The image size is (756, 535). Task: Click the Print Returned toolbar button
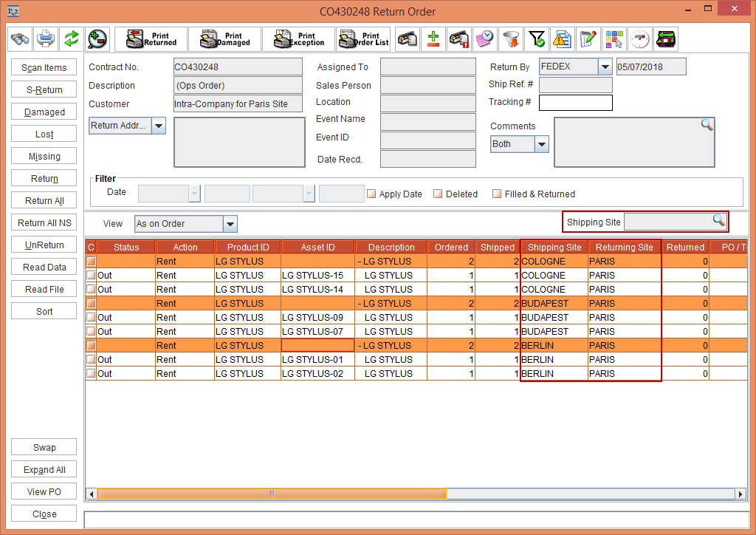point(151,39)
